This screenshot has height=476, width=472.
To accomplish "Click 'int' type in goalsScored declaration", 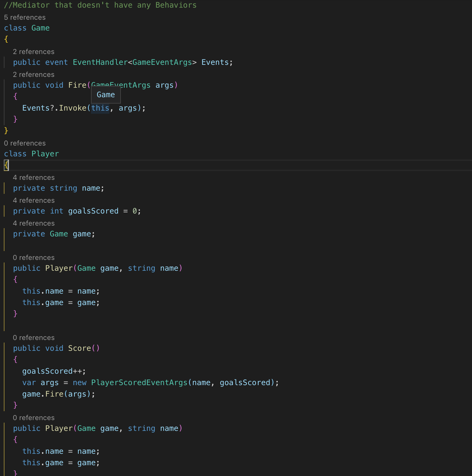I will (x=57, y=211).
